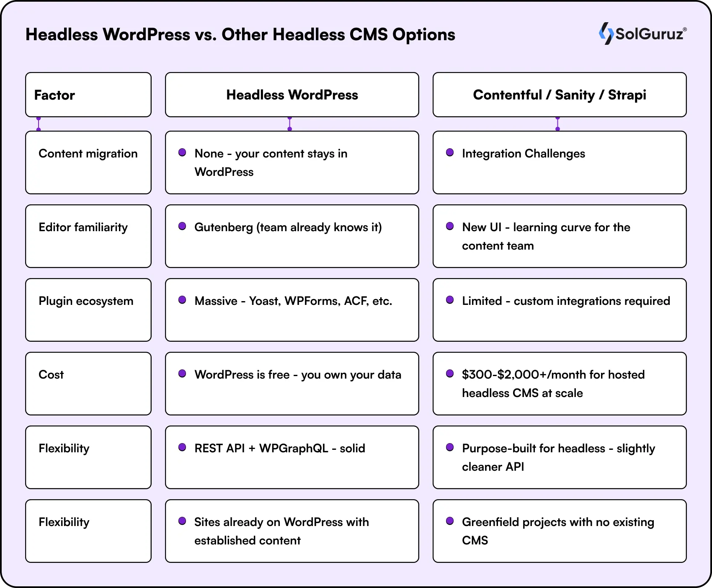
Task: Select the bullet beside "WordPress is free - you own your data"
Action: click(182, 373)
